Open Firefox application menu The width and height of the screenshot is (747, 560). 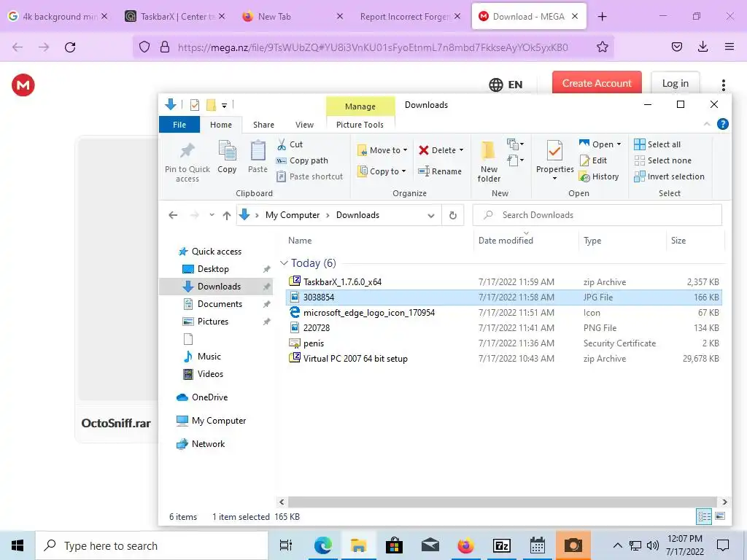[729, 47]
